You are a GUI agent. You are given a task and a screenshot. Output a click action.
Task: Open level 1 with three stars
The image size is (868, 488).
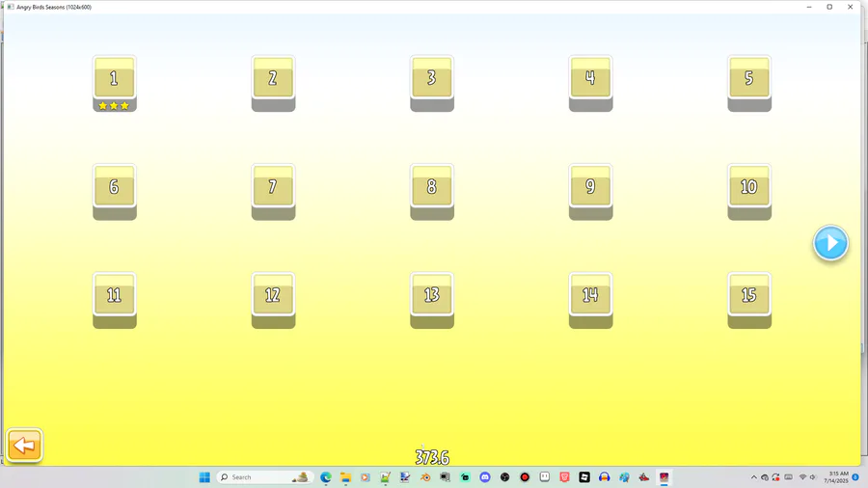115,83
